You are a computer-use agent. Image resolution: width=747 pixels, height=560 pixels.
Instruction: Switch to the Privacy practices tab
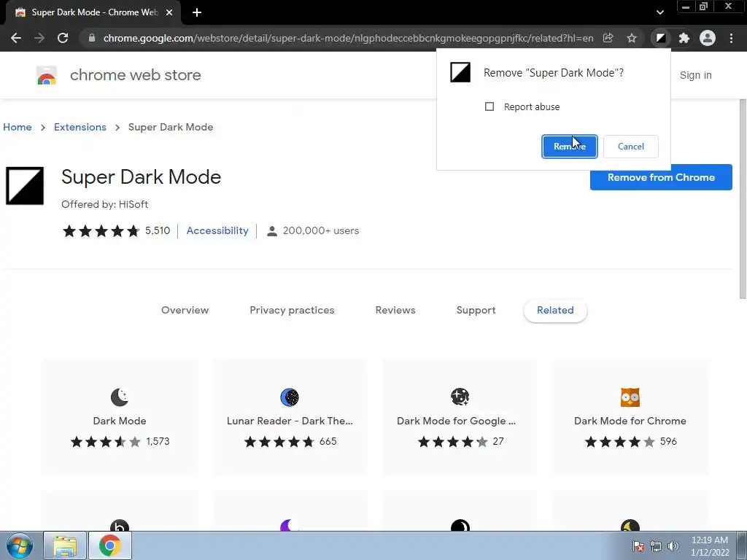[x=292, y=310]
